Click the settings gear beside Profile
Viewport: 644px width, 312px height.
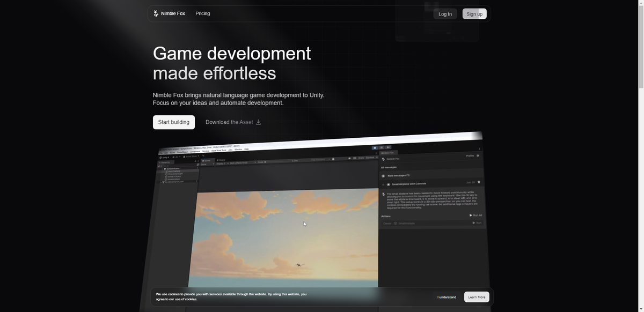[x=478, y=155]
